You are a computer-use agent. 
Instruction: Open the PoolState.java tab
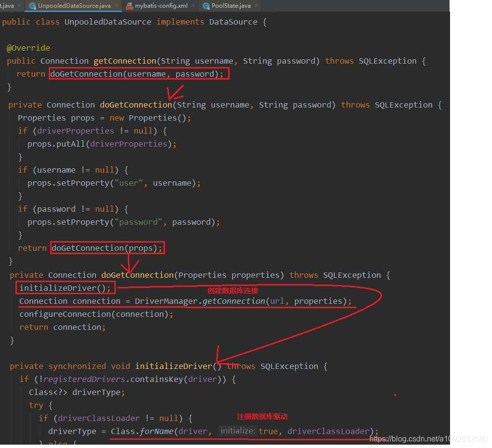pos(231,6)
